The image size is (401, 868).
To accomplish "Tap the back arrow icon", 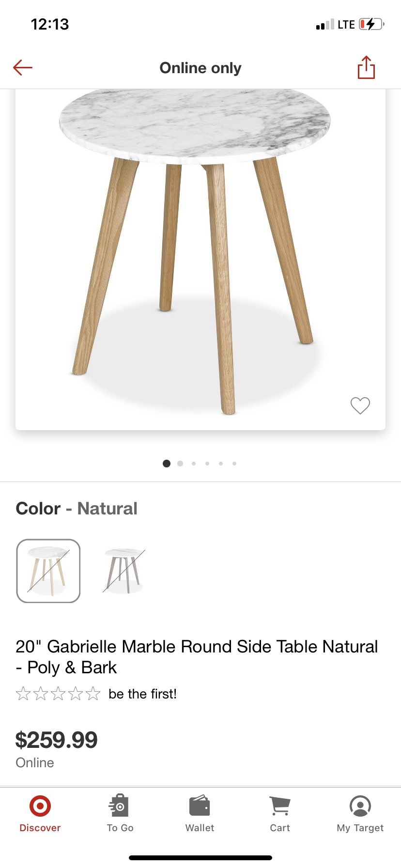I will [x=22, y=68].
